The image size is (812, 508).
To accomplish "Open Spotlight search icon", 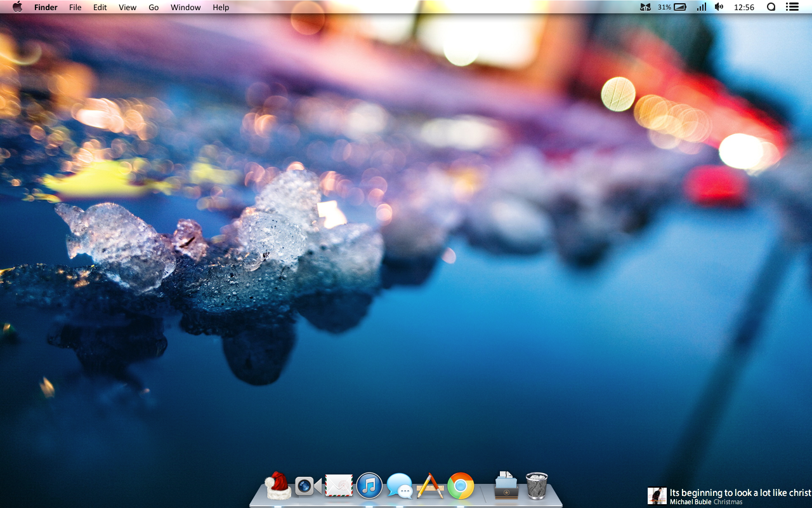I will tap(771, 7).
